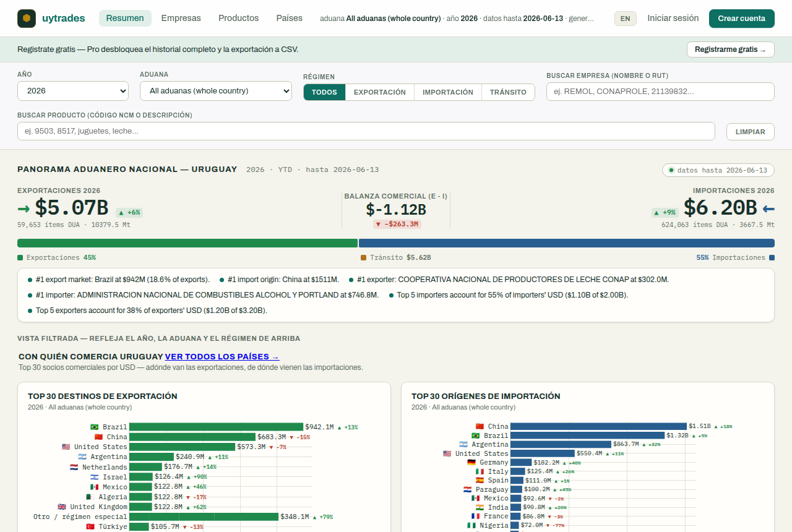Click the blue imports segment of the balance bar
Viewport: 792px width, 532px height.
[567, 243]
